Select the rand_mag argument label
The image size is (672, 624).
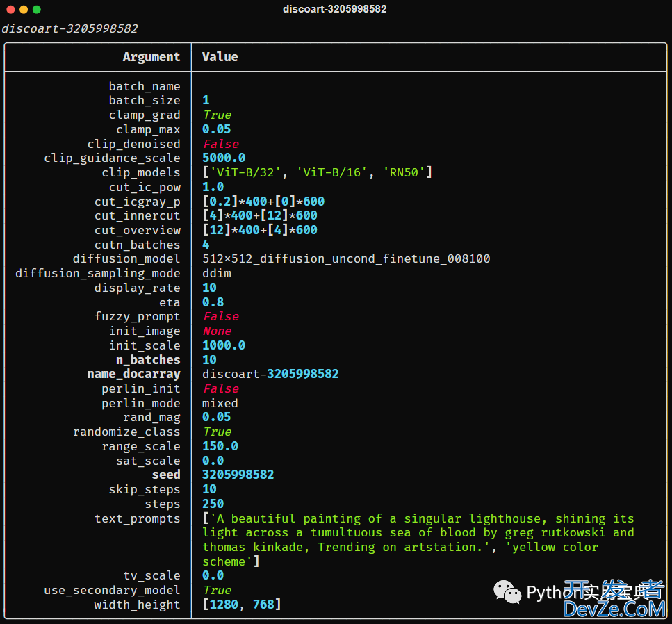tap(151, 418)
